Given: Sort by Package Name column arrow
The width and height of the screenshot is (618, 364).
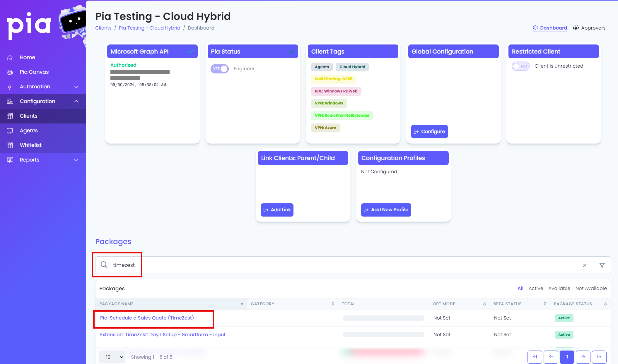Looking at the screenshot, I should coord(242,304).
